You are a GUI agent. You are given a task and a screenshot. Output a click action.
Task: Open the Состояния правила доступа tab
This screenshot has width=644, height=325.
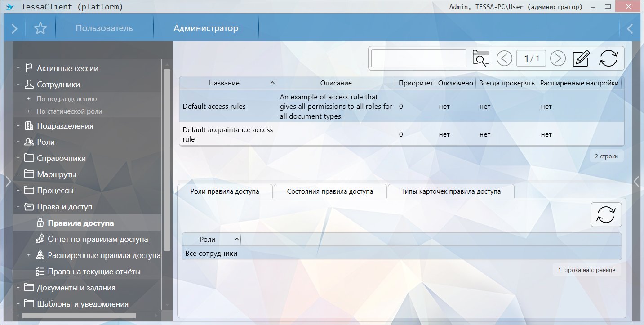point(330,191)
